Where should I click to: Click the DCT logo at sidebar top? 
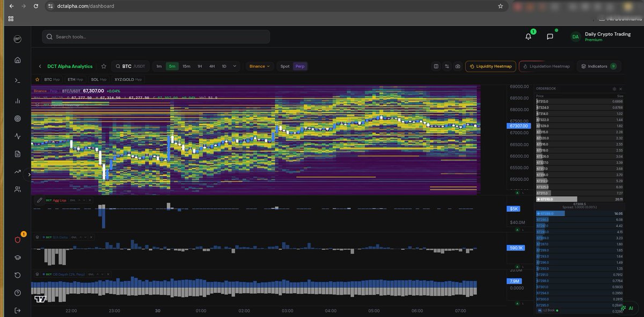coord(18,39)
